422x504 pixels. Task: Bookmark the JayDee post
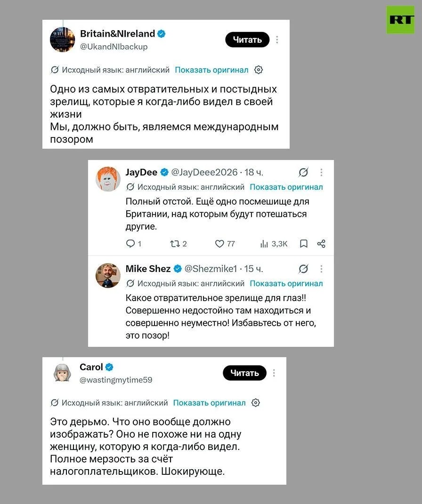304,244
